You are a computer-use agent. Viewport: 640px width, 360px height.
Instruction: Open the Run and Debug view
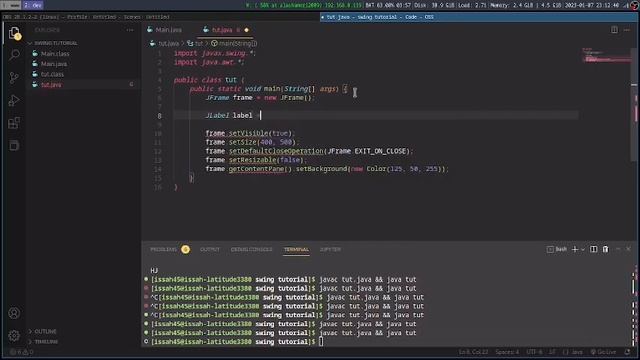14,100
